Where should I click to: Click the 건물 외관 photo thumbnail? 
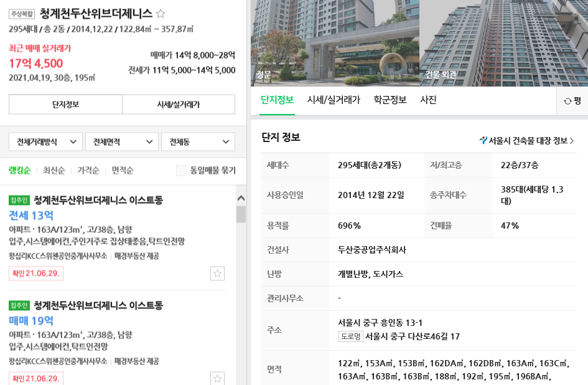coord(503,43)
